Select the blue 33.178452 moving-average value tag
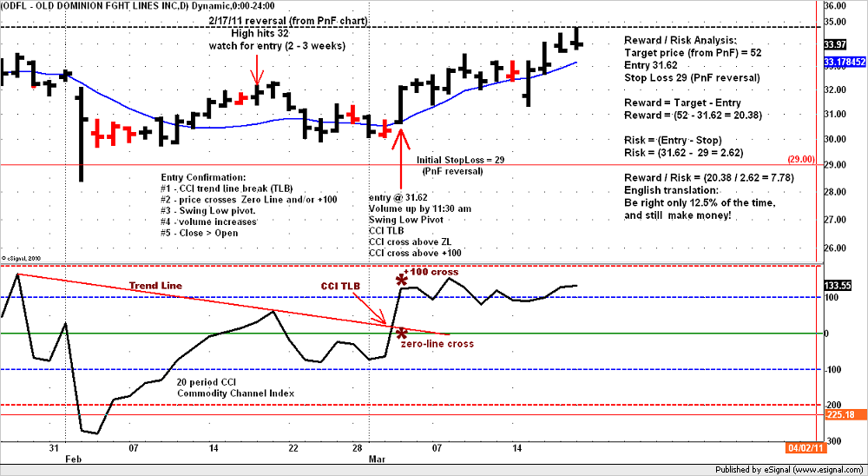This screenshot has width=868, height=476. [x=845, y=61]
